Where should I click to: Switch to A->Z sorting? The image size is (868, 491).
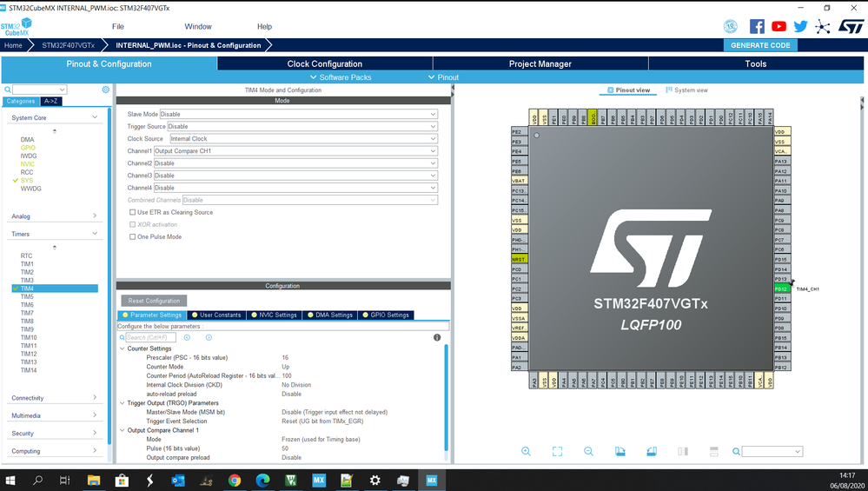tap(51, 102)
